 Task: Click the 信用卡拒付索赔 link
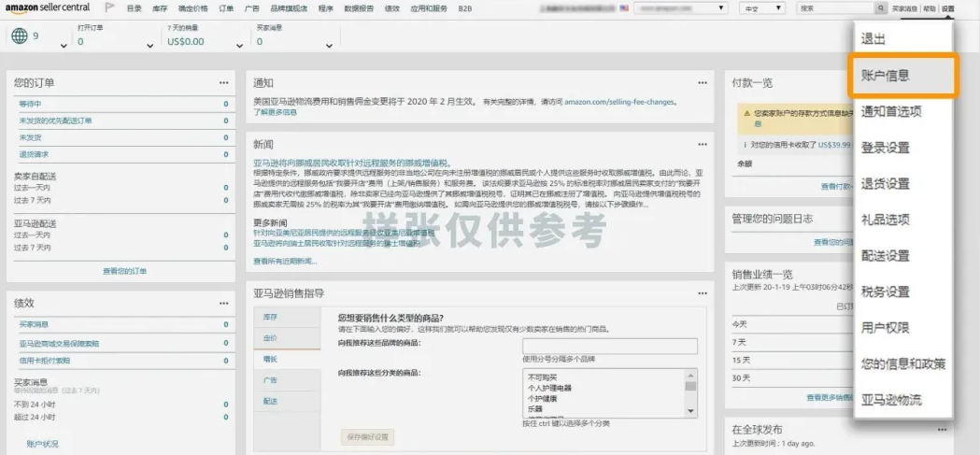coord(44,361)
